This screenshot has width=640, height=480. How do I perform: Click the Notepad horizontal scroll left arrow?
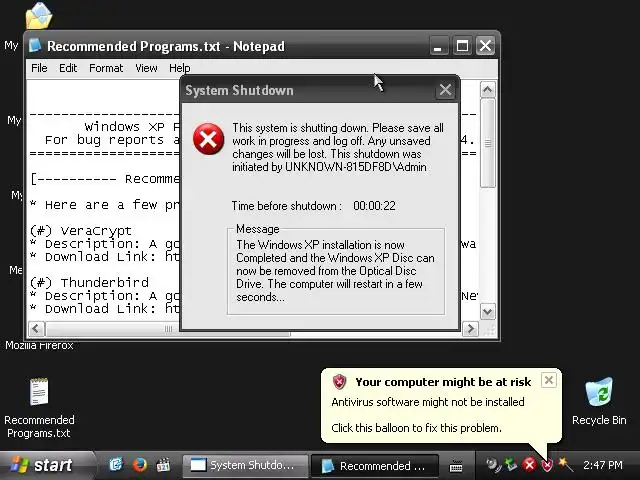pos(36,329)
